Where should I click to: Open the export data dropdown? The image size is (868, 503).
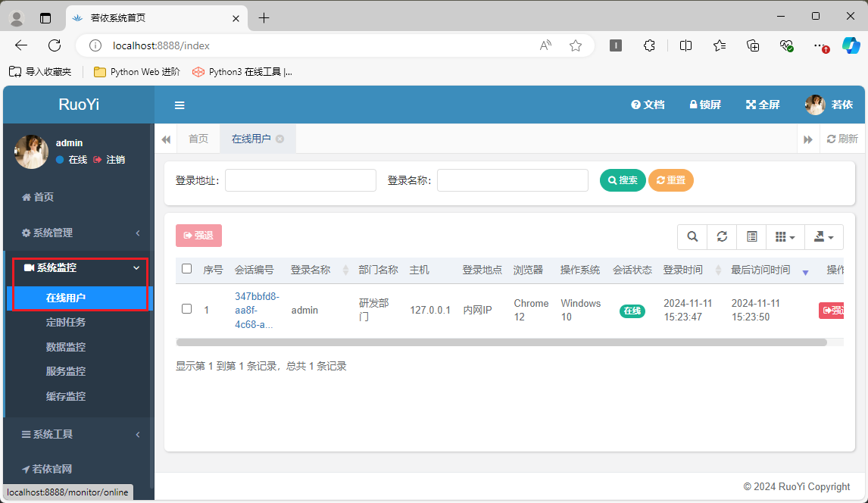pyautogui.click(x=824, y=237)
